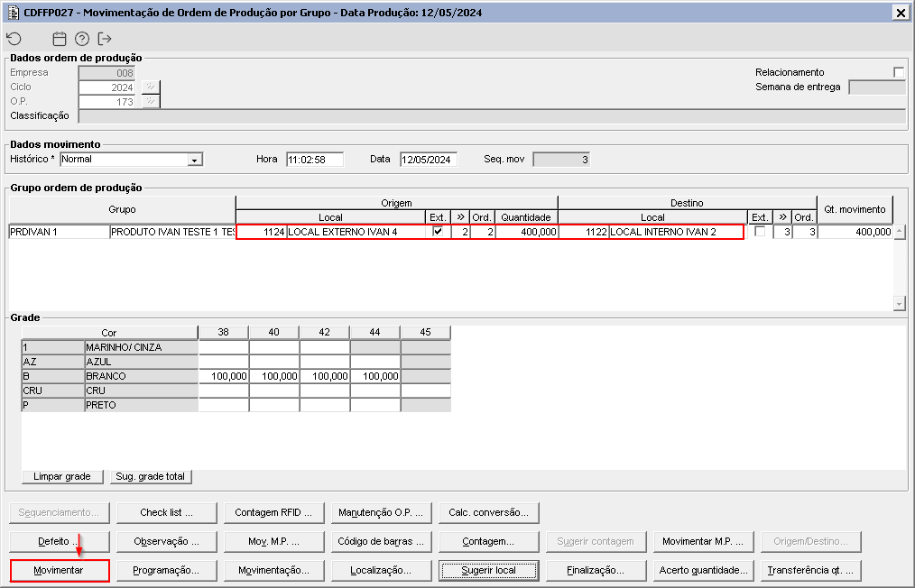Image resolution: width=915 pixels, height=588 pixels.
Task: Click the Grupo column header
Action: [x=122, y=209]
